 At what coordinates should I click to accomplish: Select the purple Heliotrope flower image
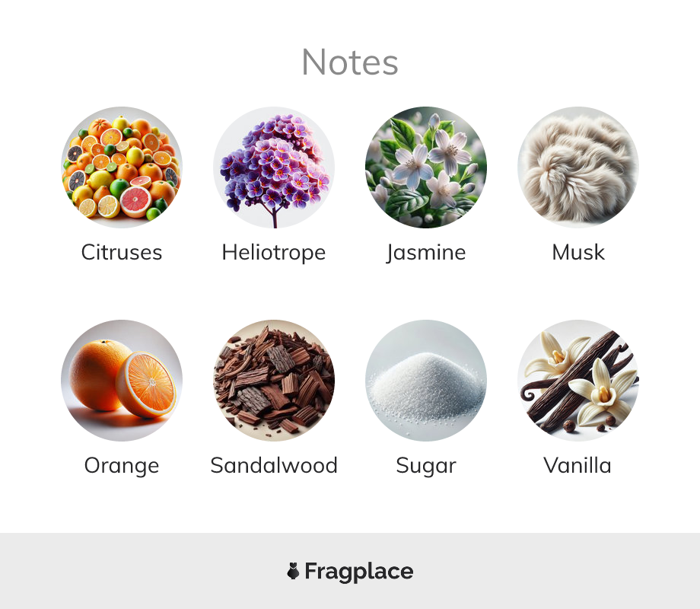point(274,167)
